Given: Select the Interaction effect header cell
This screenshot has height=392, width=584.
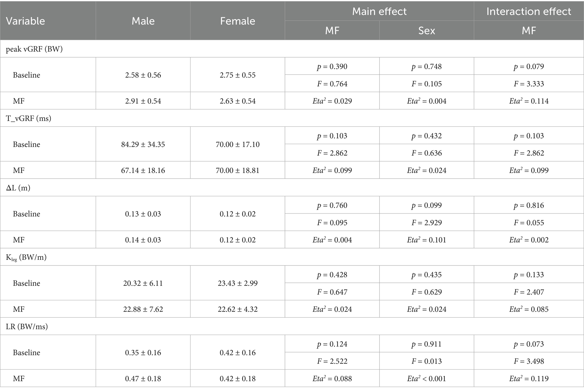Looking at the screenshot, I should click(529, 11).
